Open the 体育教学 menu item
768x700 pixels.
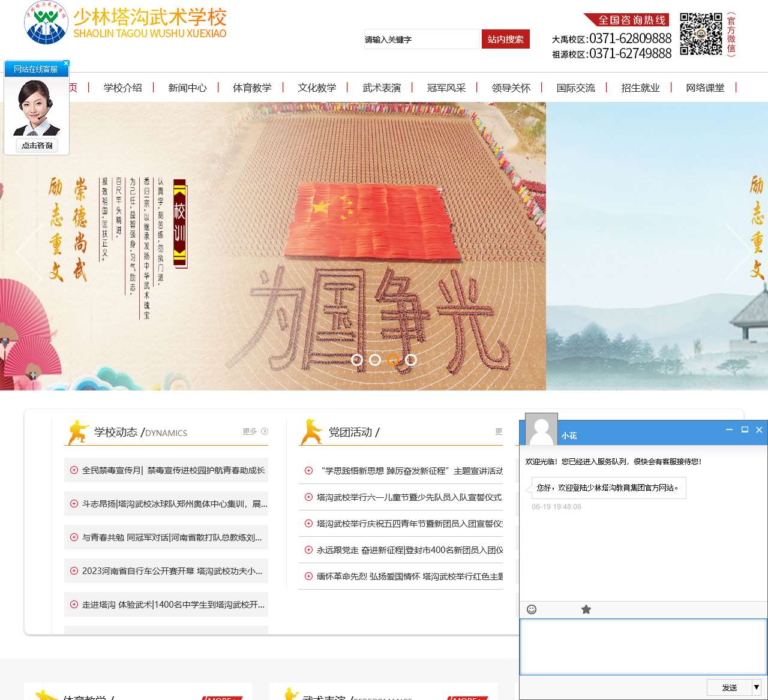(x=252, y=88)
